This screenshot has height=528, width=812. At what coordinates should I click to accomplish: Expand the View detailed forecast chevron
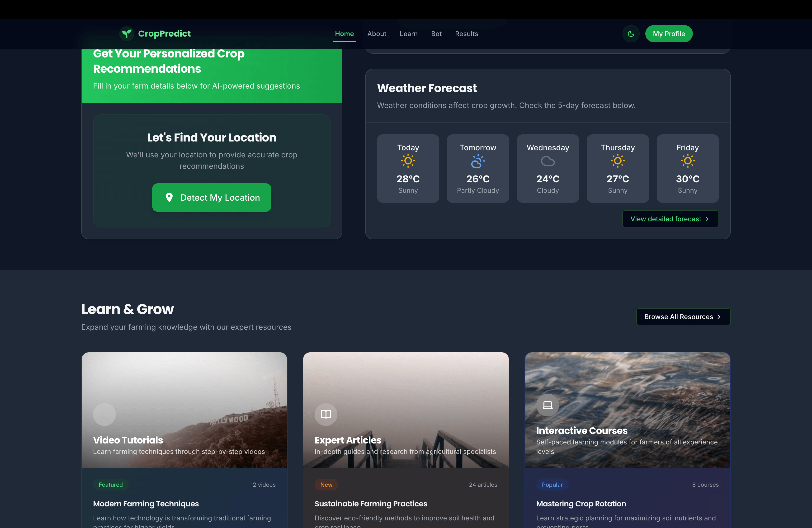707,219
